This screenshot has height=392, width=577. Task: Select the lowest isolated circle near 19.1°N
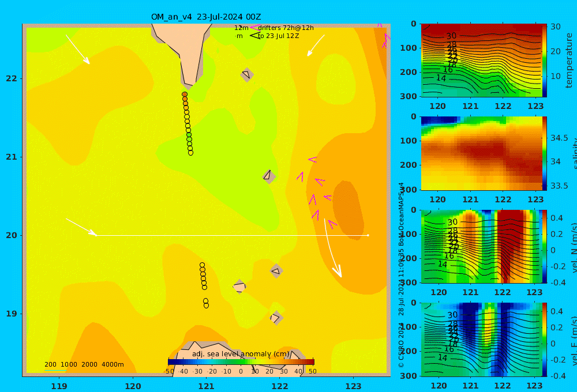[206, 306]
